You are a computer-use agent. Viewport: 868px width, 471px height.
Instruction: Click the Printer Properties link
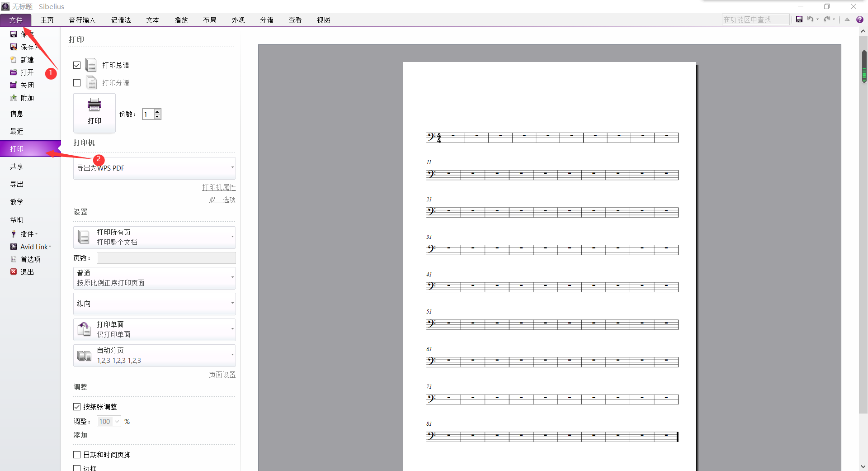pos(219,187)
